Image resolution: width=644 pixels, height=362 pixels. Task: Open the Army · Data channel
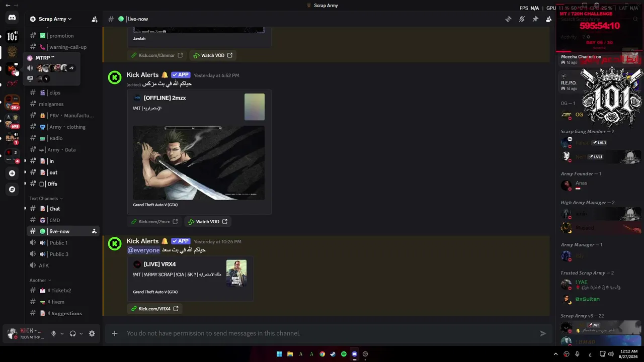(x=62, y=150)
